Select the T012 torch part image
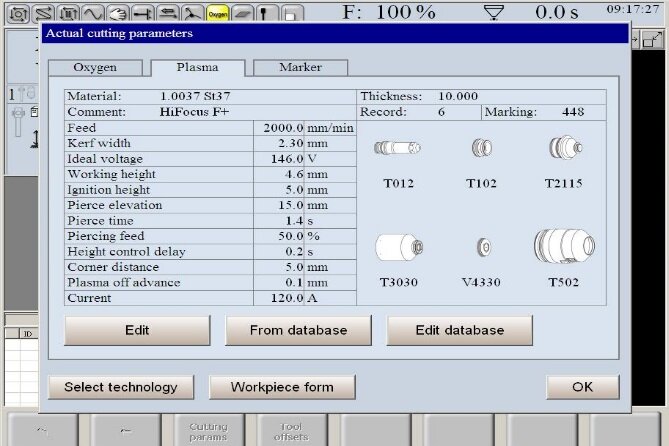 (398, 149)
